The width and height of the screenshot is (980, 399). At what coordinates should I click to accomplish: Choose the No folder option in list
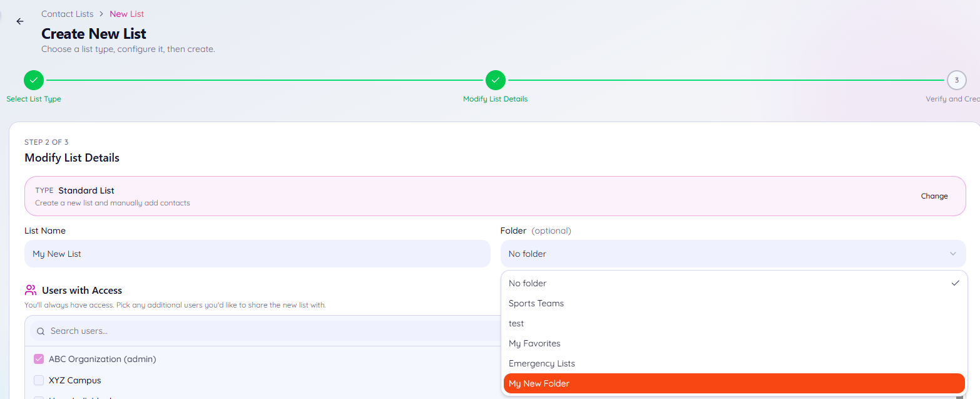click(x=734, y=283)
